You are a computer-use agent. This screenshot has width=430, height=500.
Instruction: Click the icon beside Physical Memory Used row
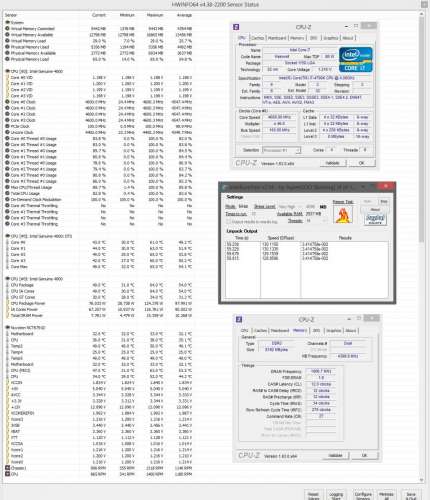(x=7, y=47)
